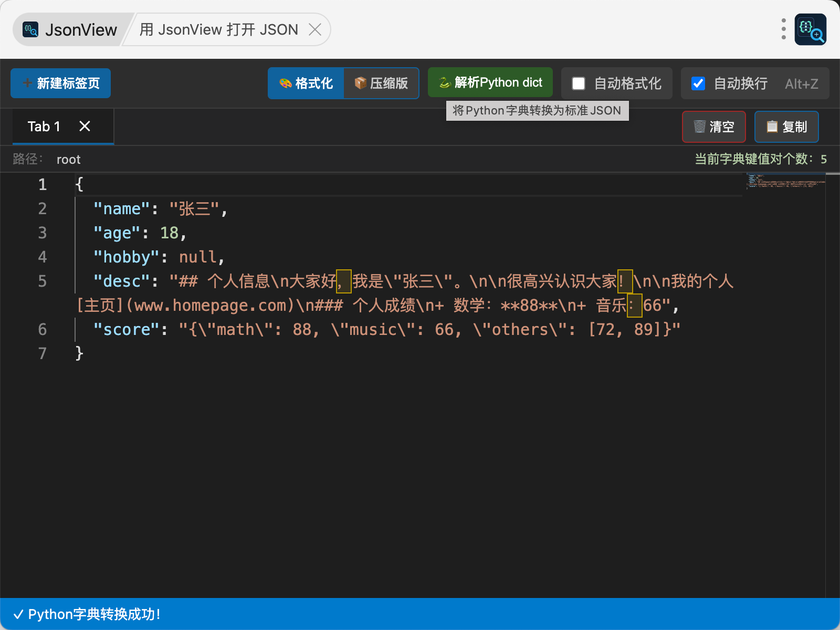Click the JsonView logo in title pill
Viewport: 840px width, 630px height.
(30, 30)
